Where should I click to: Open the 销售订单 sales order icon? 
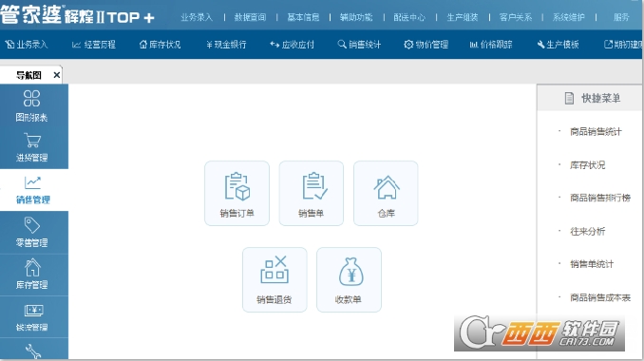[x=237, y=193]
